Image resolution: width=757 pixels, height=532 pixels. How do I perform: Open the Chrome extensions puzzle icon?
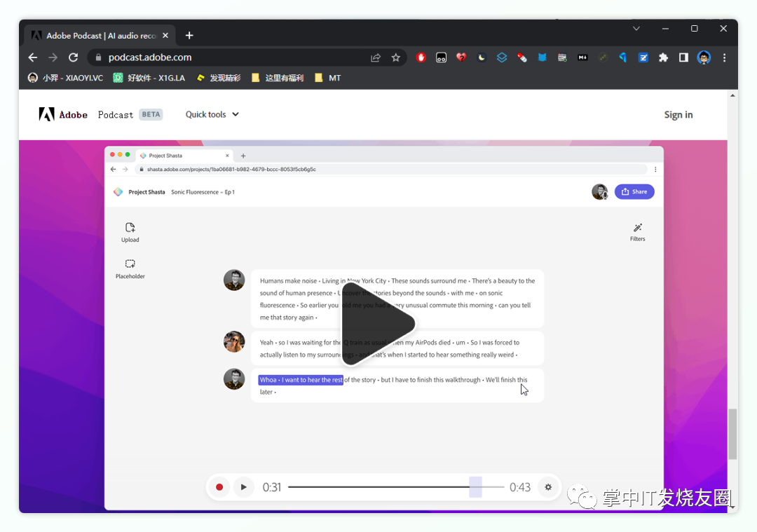click(663, 57)
